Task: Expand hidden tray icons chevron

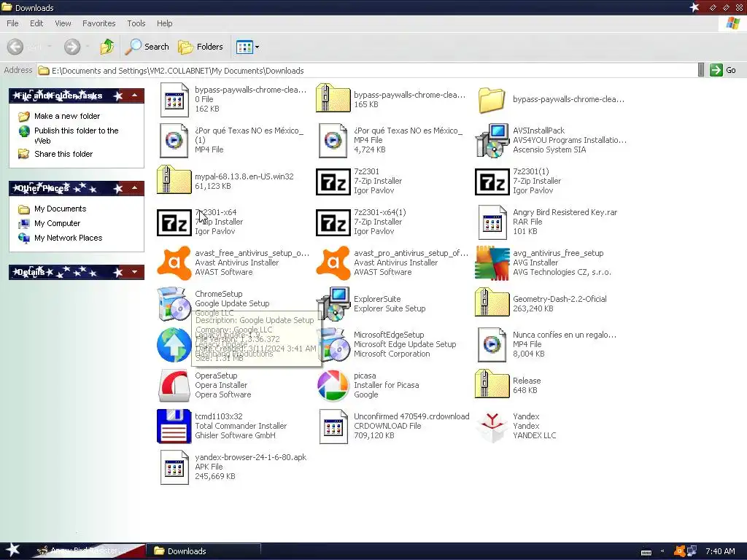Action: tap(662, 551)
